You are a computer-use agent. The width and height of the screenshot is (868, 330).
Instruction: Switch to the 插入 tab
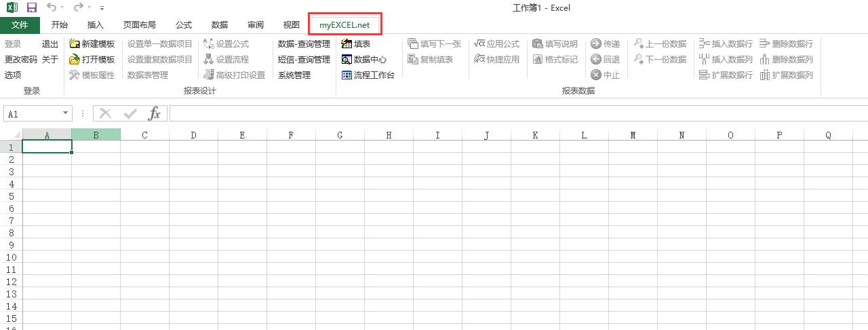coord(96,25)
